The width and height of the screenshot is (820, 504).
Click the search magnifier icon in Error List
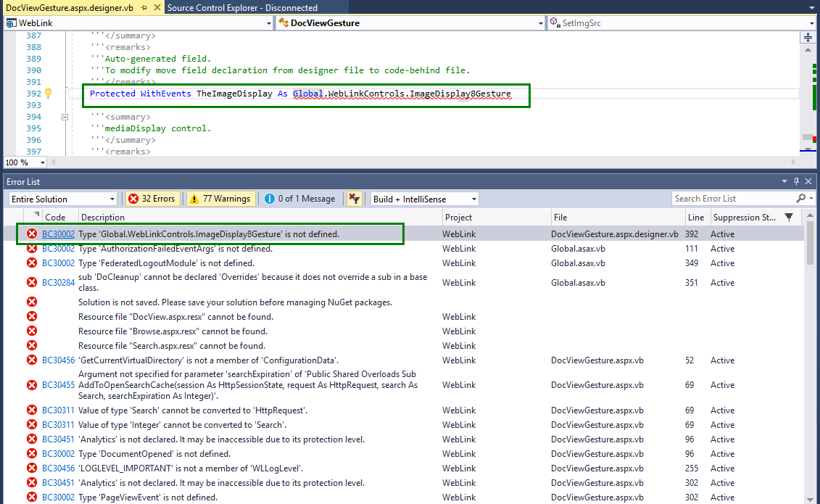[x=800, y=199]
